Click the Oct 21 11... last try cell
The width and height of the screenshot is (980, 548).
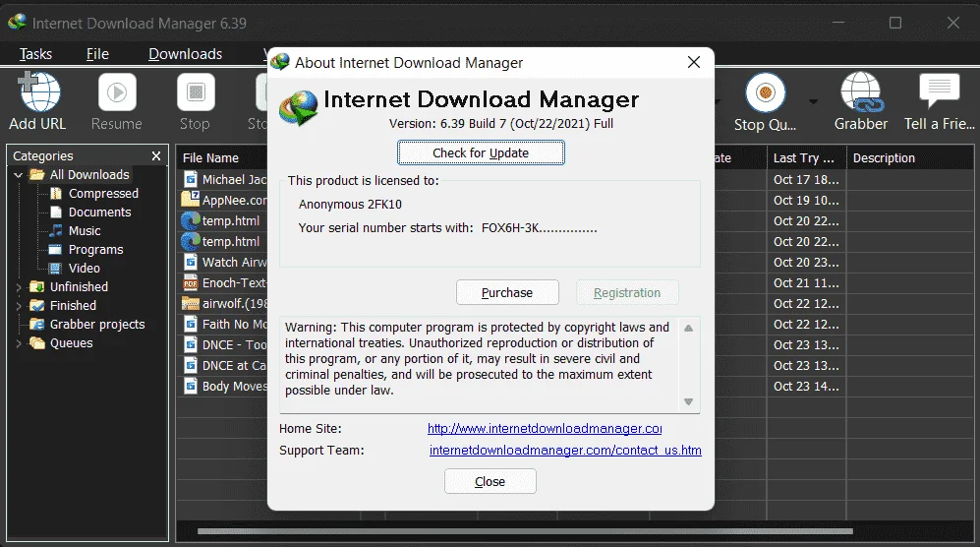(806, 282)
